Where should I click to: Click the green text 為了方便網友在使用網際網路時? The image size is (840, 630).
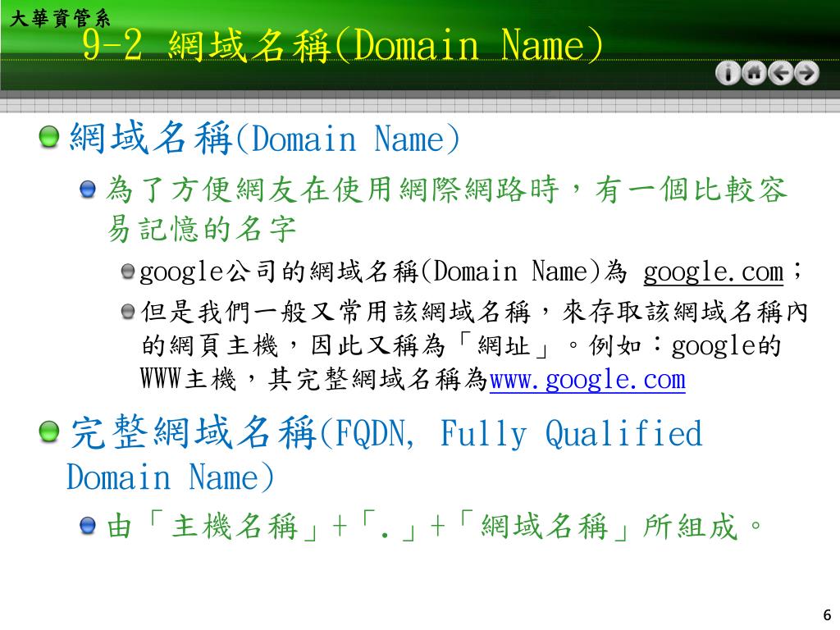coord(332,189)
